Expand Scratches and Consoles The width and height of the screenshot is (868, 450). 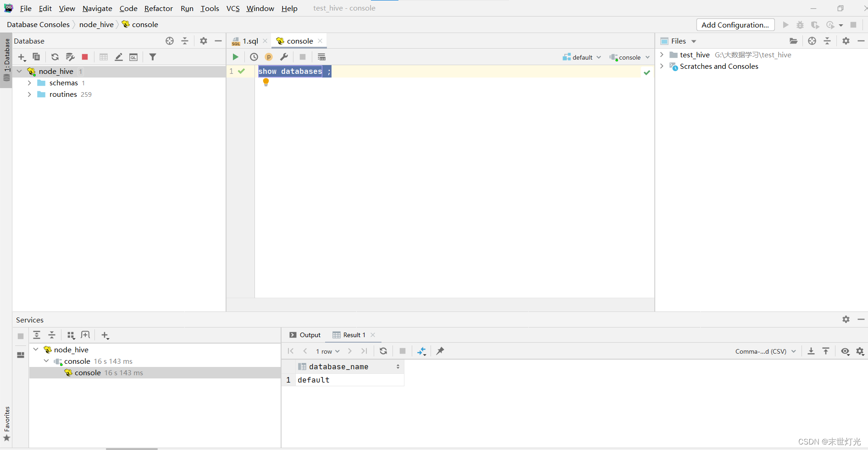click(662, 66)
